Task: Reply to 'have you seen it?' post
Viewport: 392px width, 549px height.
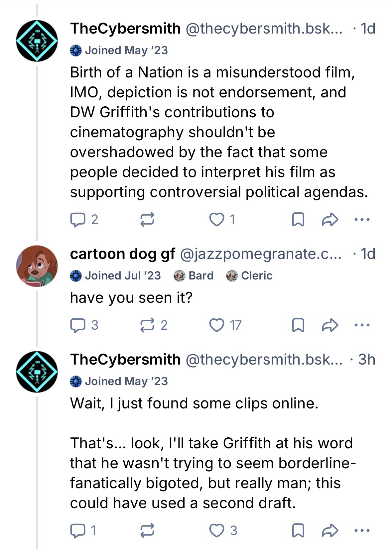Action: [x=77, y=325]
